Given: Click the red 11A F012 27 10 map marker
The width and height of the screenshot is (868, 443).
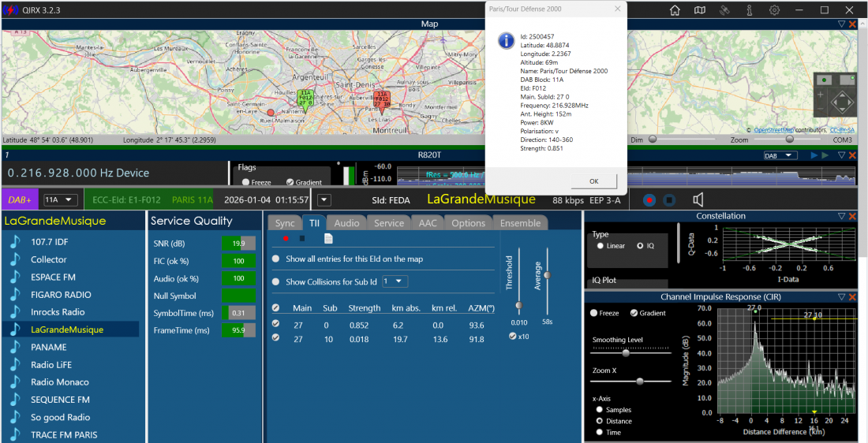Looking at the screenshot, I should [381, 101].
